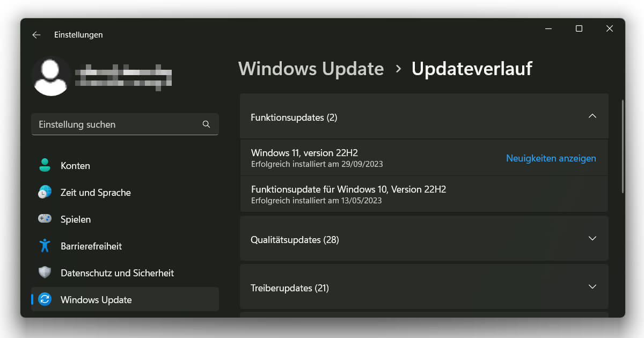The height and width of the screenshot is (338, 644).
Task: Collapse the Funktionsupdates section
Action: pyautogui.click(x=592, y=116)
